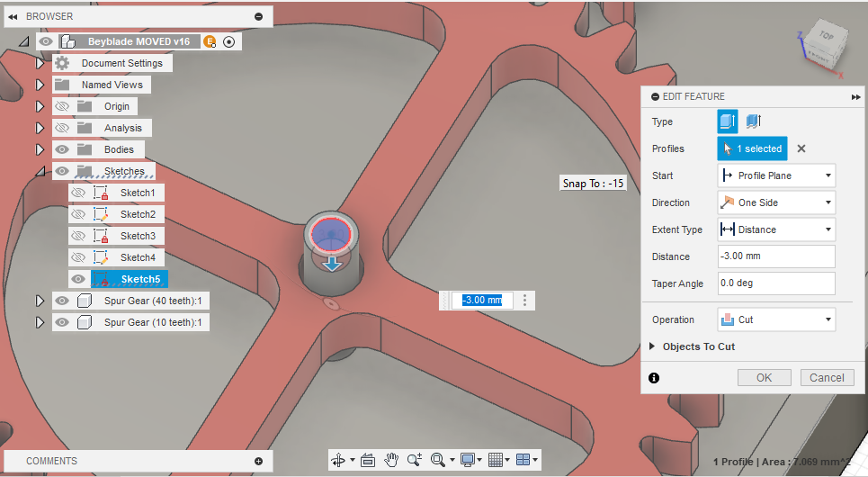Click the orange E badge on the document
Screen dimensions: 868x477
[x=210, y=41]
